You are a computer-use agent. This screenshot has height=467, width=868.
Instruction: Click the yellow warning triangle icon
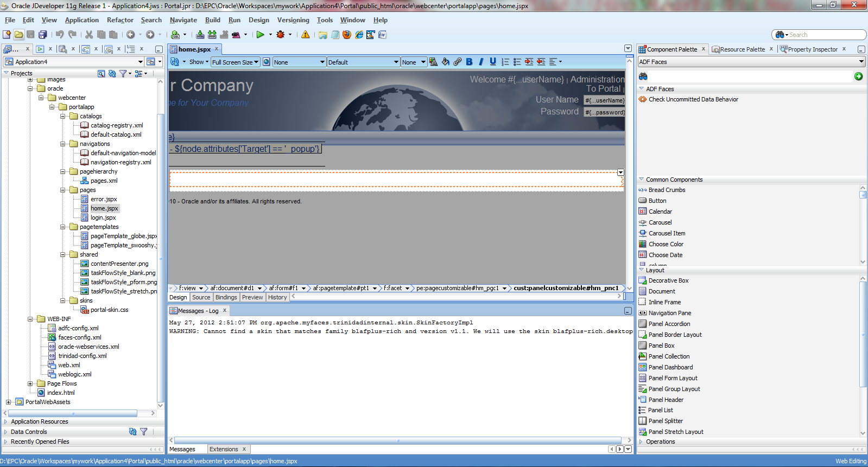click(306, 34)
